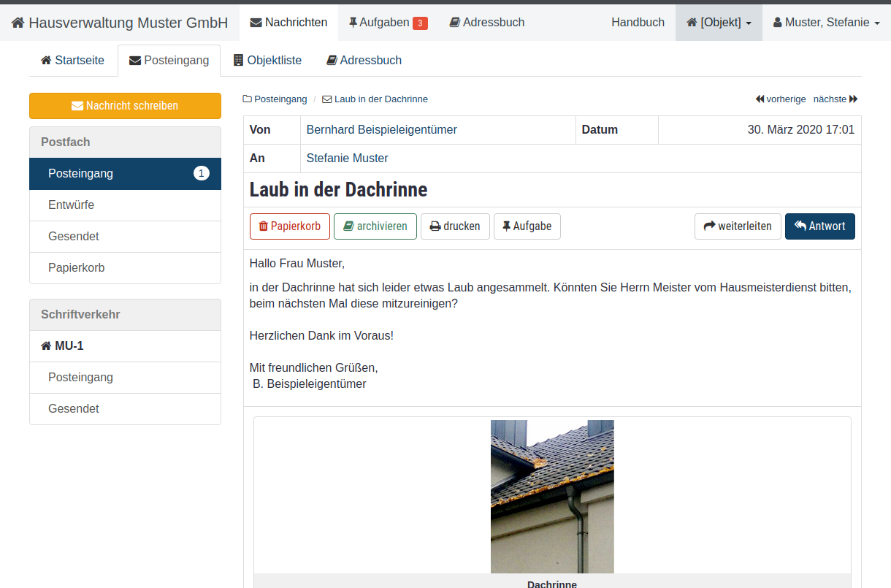Jump to next message via nächste
This screenshot has width=891, height=588.
835,99
